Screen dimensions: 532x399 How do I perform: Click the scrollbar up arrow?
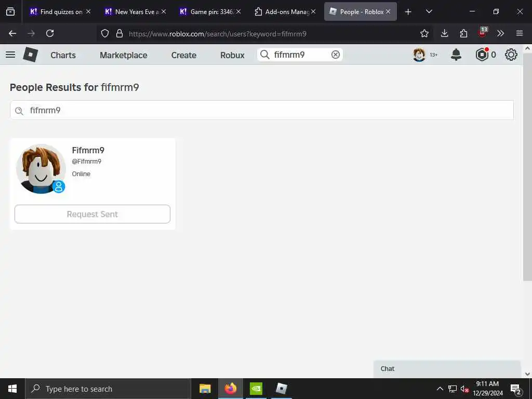527,48
